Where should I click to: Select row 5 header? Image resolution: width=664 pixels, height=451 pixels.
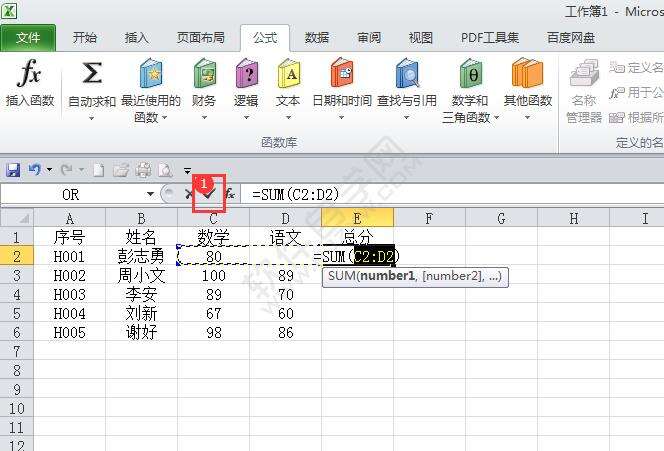click(x=17, y=313)
